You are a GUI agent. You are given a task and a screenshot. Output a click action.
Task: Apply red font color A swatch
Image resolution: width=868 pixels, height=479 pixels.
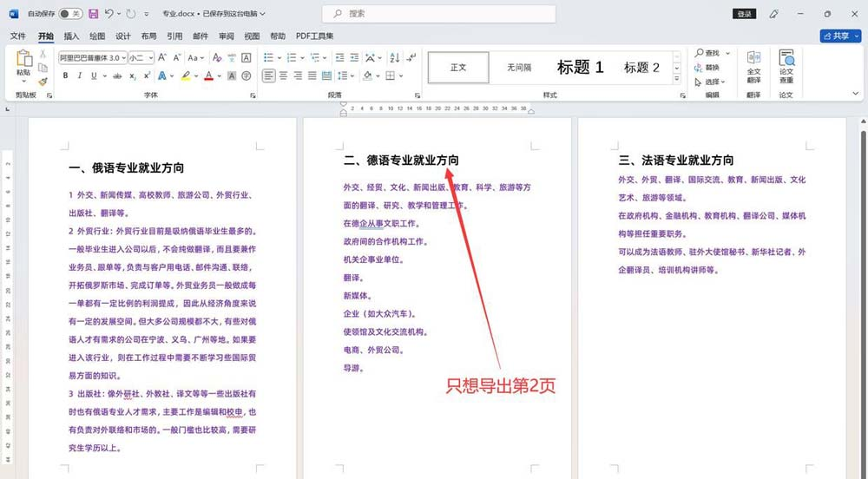tap(208, 75)
